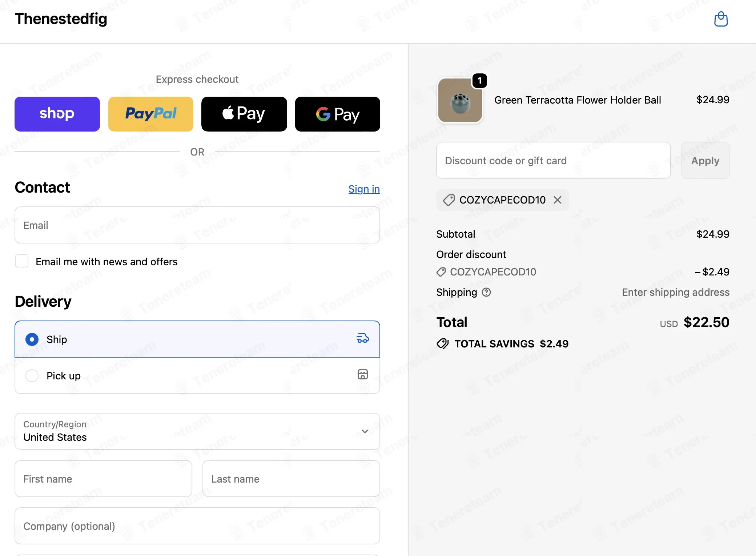Choose Apple Pay express checkout
Image resolution: width=756 pixels, height=556 pixels.
(x=244, y=114)
